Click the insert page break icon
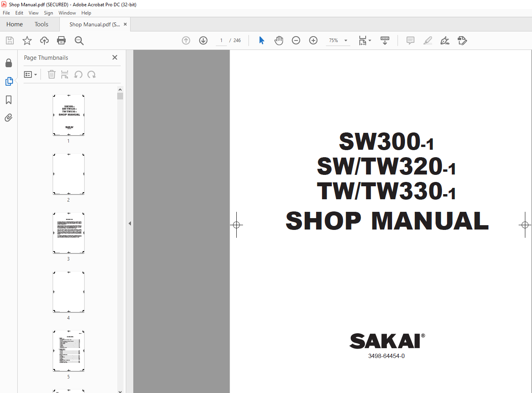Screen dimensions: 532x393 pyautogui.click(x=65, y=74)
